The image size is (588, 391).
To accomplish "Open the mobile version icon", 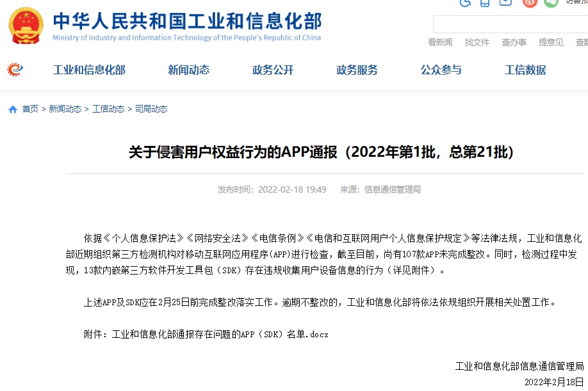I will 485,4.
